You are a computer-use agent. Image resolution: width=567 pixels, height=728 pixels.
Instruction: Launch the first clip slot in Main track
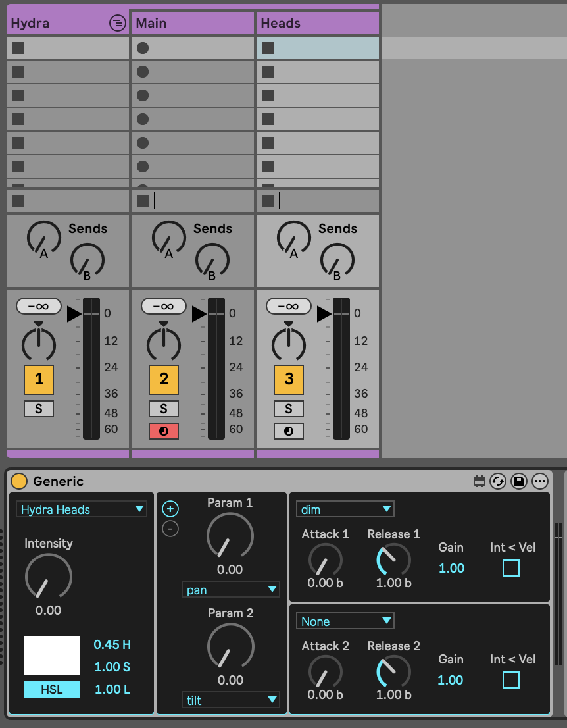point(143,48)
